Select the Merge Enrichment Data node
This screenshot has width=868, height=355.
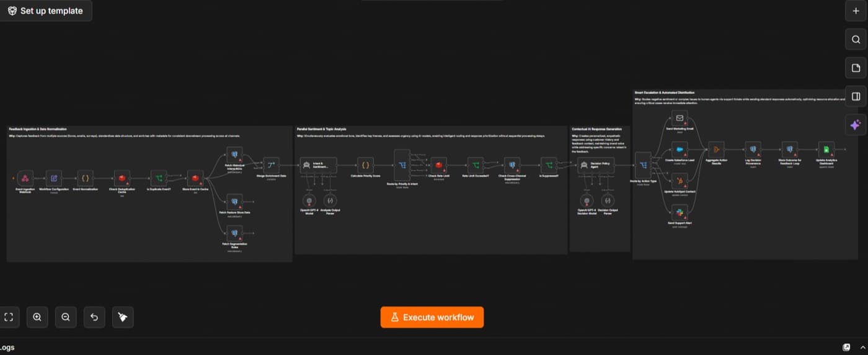[x=271, y=165]
